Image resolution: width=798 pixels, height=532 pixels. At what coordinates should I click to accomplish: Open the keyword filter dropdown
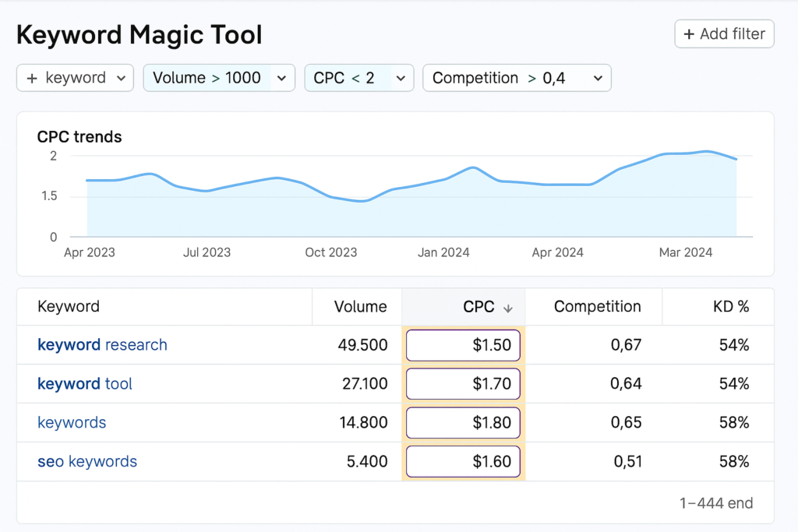[76, 78]
